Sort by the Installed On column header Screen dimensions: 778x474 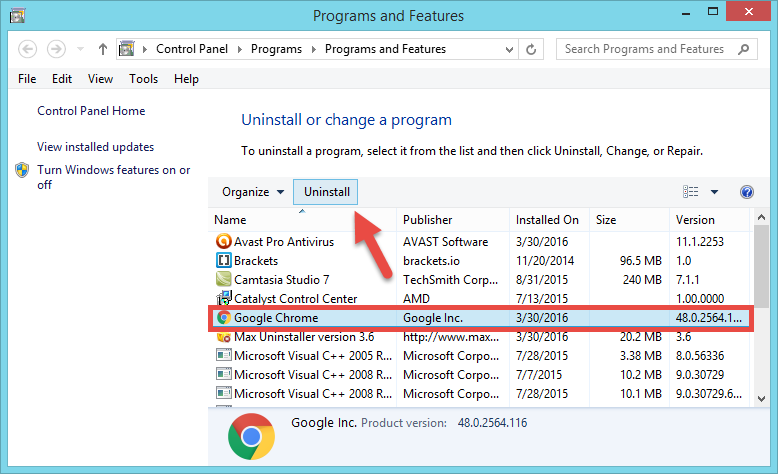(x=549, y=220)
